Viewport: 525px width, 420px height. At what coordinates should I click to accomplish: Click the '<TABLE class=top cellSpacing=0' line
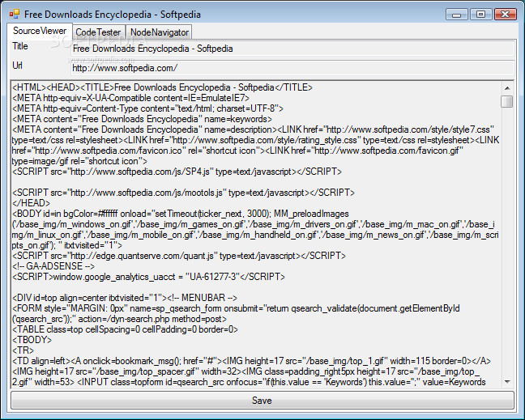tap(126, 329)
